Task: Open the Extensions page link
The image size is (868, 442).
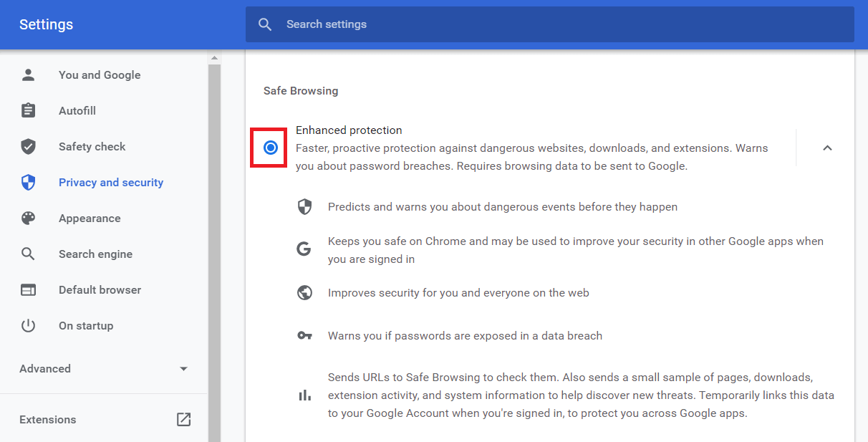Action: pos(47,420)
